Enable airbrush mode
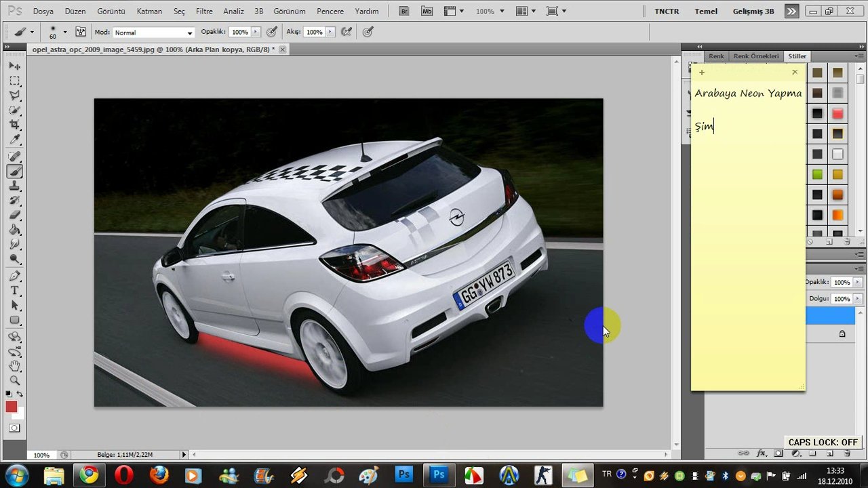The height and width of the screenshot is (488, 868). 347,32
